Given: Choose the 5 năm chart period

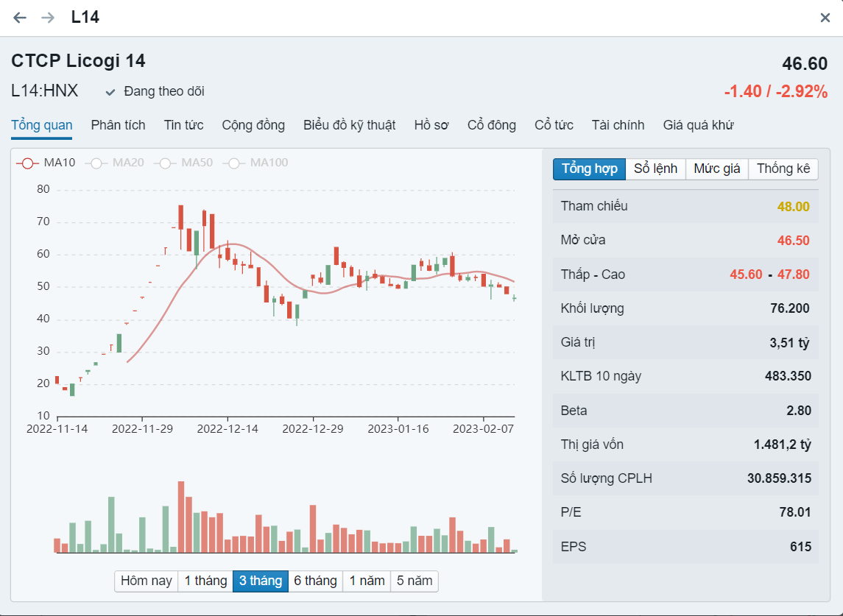Looking at the screenshot, I should pos(415,581).
